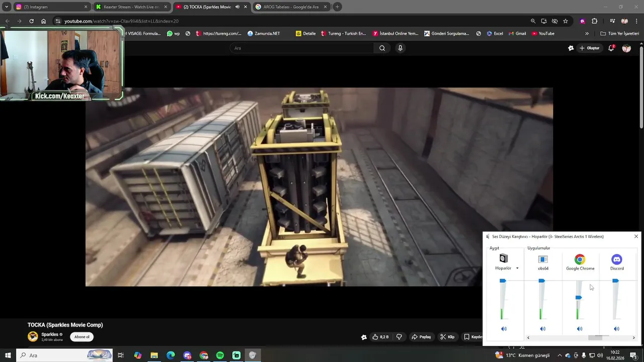This screenshot has width=644, height=362.
Task: Create a clip with Klip button
Action: pyautogui.click(x=447, y=337)
